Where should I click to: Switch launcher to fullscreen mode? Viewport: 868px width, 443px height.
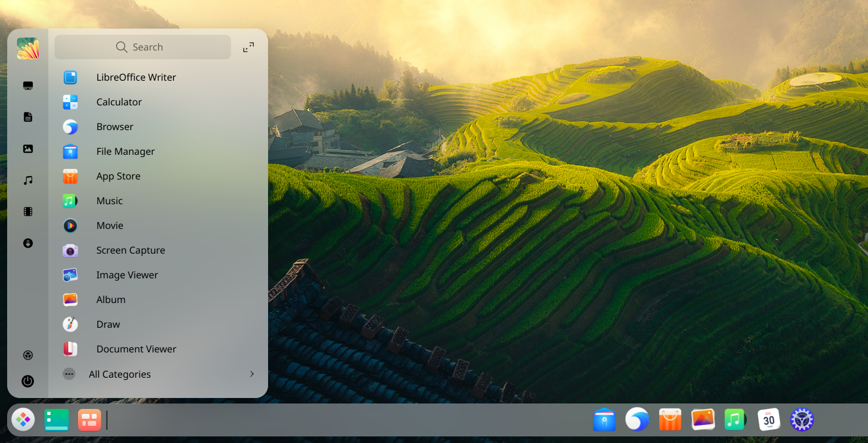[x=248, y=48]
